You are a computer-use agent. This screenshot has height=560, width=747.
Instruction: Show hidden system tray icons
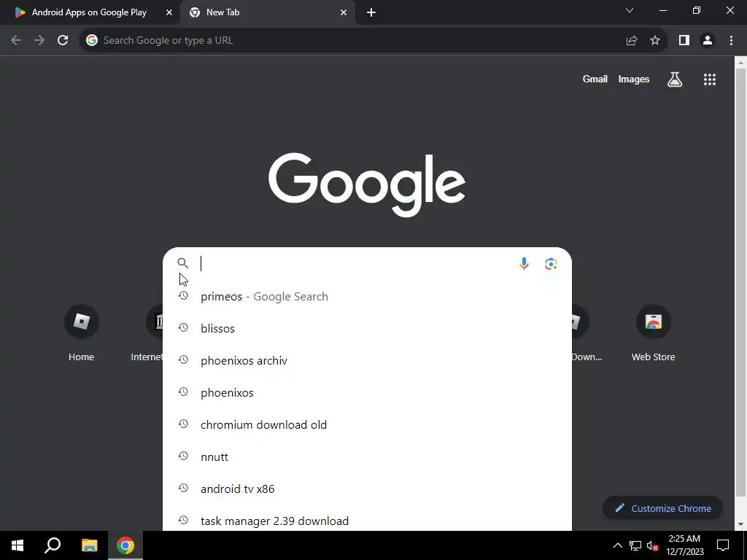pos(617,545)
